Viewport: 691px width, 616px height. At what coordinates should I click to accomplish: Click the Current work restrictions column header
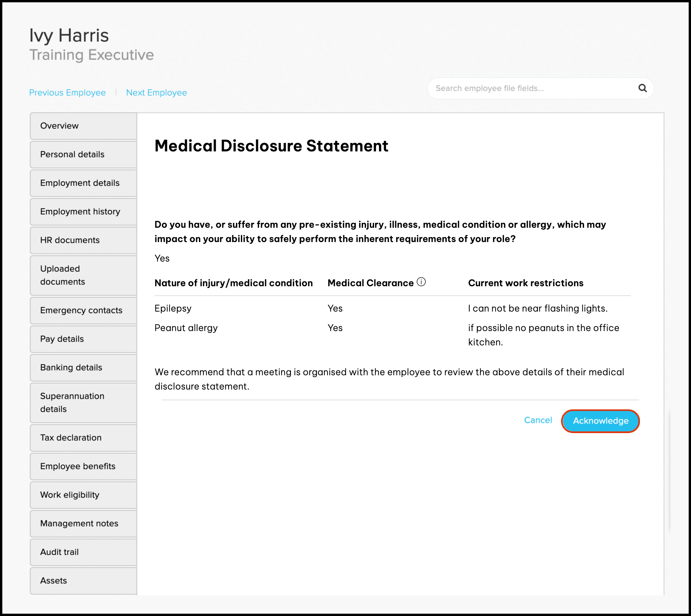click(526, 283)
